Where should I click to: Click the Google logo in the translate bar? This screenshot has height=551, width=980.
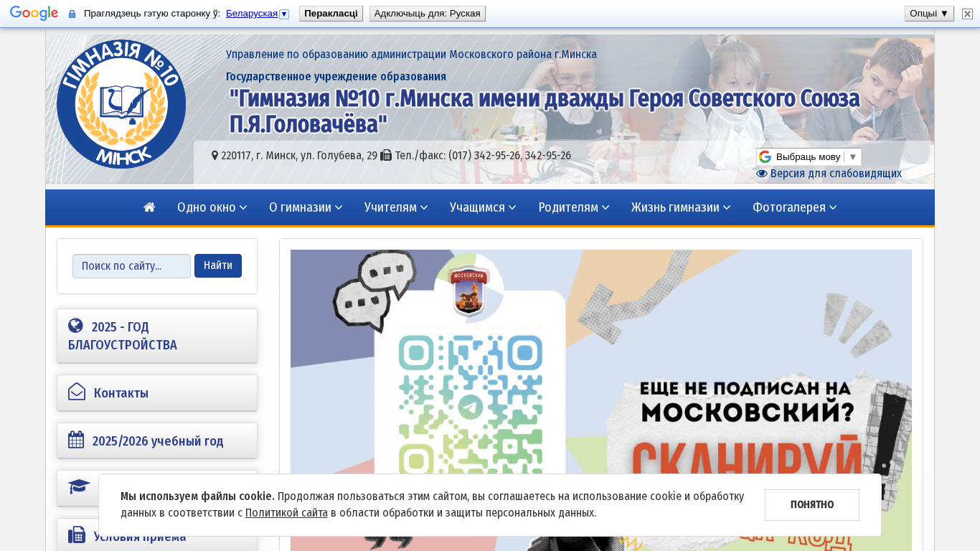coord(34,14)
